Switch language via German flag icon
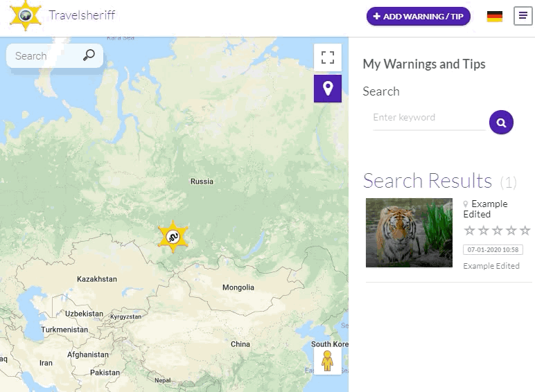Image resolution: width=535 pixels, height=392 pixels. [x=494, y=17]
